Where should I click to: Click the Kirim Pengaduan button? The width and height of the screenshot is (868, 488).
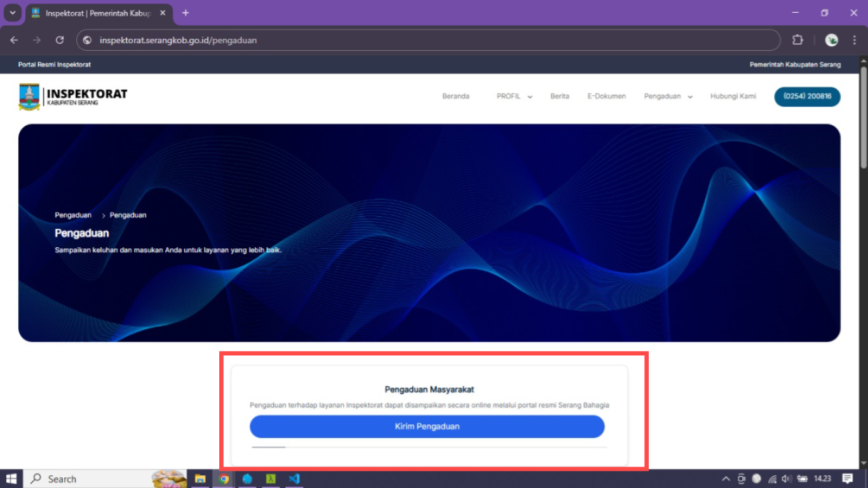[427, 426]
